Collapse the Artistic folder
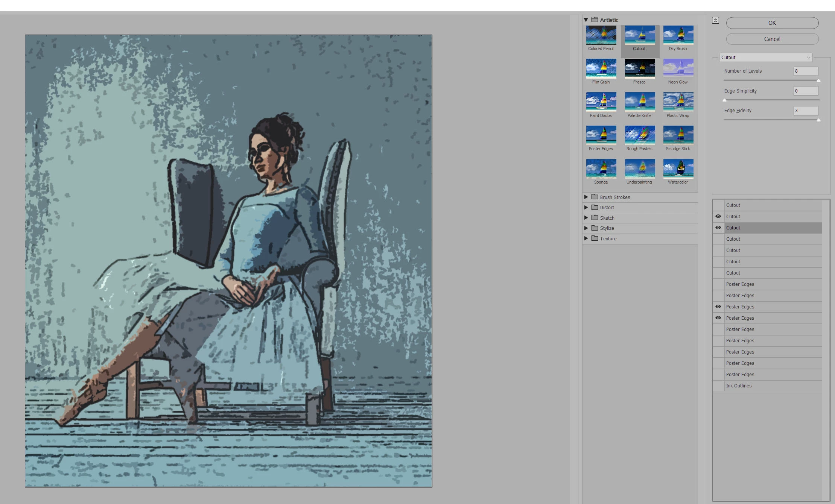835x504 pixels. 586,20
